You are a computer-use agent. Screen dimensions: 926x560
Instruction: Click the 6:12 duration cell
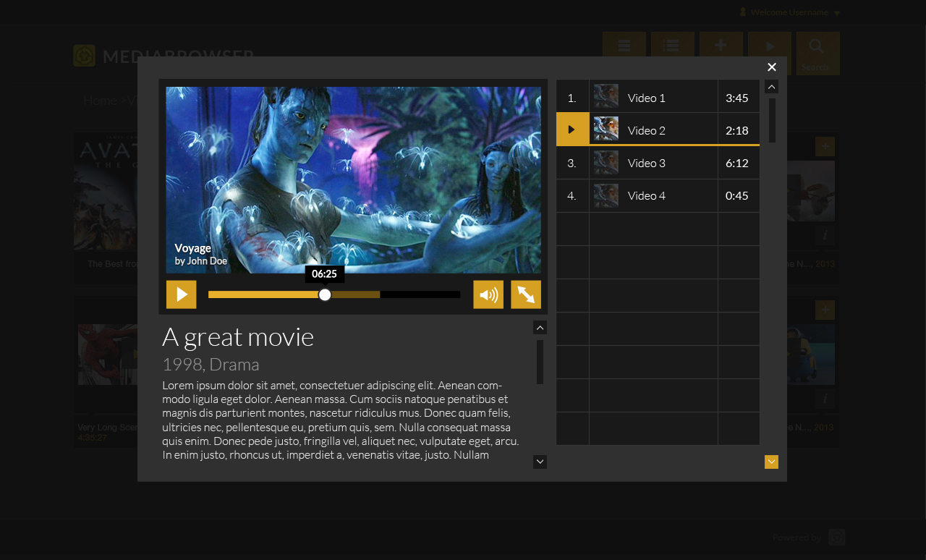tap(738, 163)
